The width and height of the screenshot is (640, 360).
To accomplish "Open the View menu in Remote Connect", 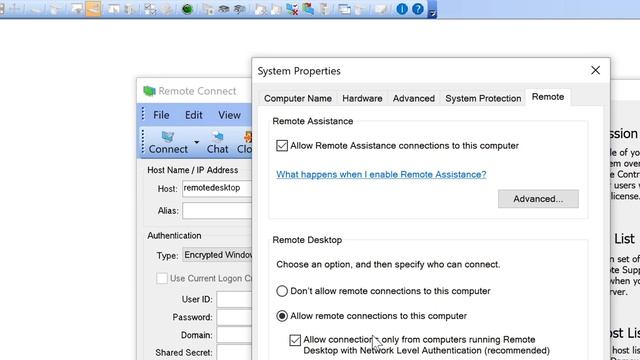I will tap(229, 115).
